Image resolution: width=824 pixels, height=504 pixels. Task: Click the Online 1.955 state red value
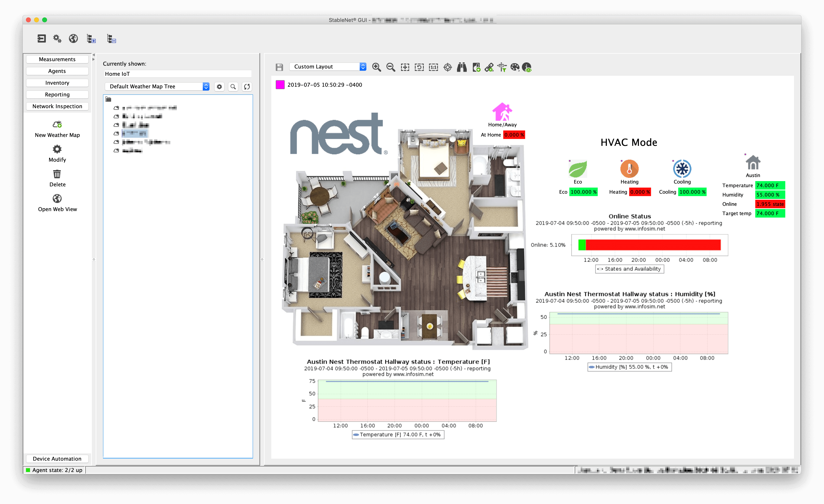[x=770, y=204]
